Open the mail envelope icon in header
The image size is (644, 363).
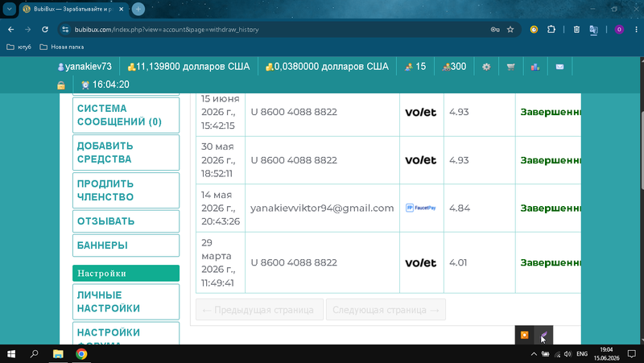tap(559, 67)
